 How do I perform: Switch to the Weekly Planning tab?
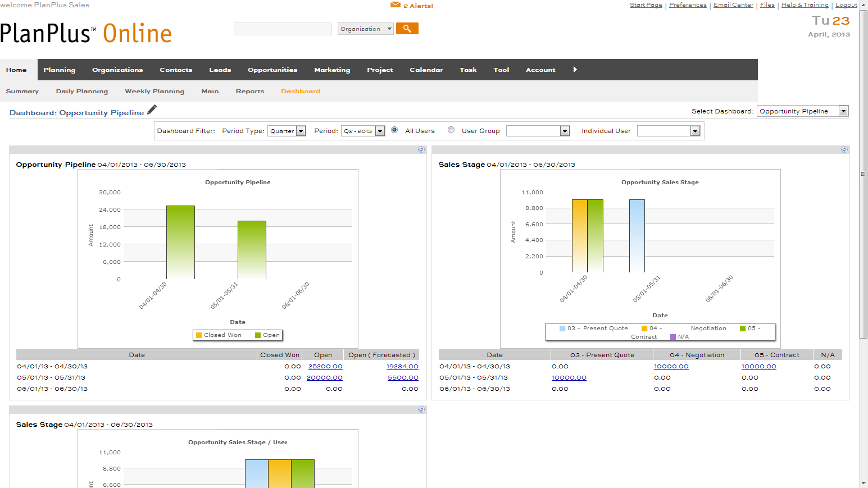[154, 91]
